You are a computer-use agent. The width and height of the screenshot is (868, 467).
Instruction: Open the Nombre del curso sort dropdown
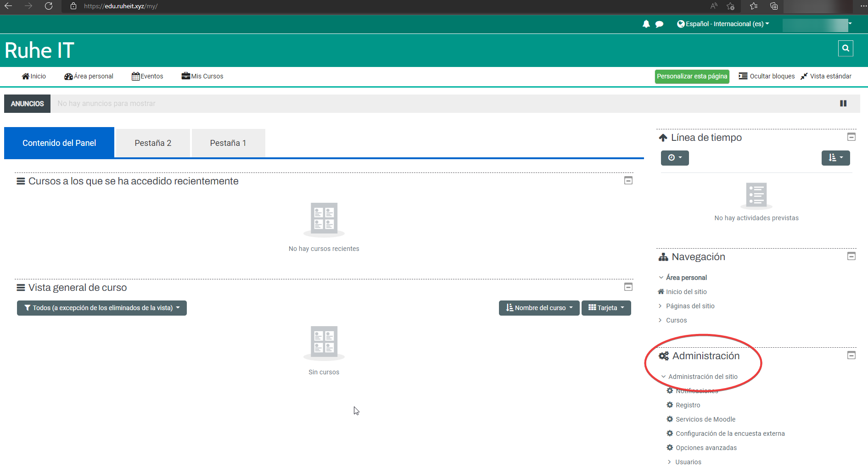539,308
